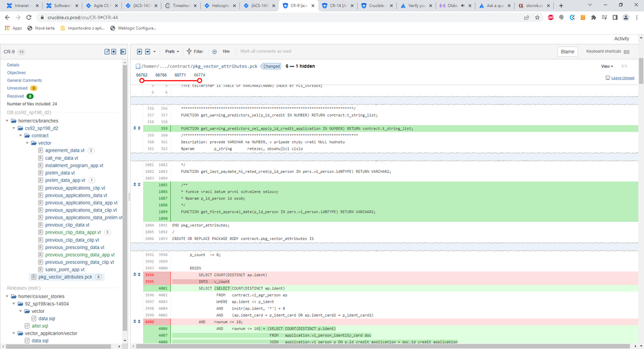
Task: Open the View dropdown menu
Action: tap(607, 66)
